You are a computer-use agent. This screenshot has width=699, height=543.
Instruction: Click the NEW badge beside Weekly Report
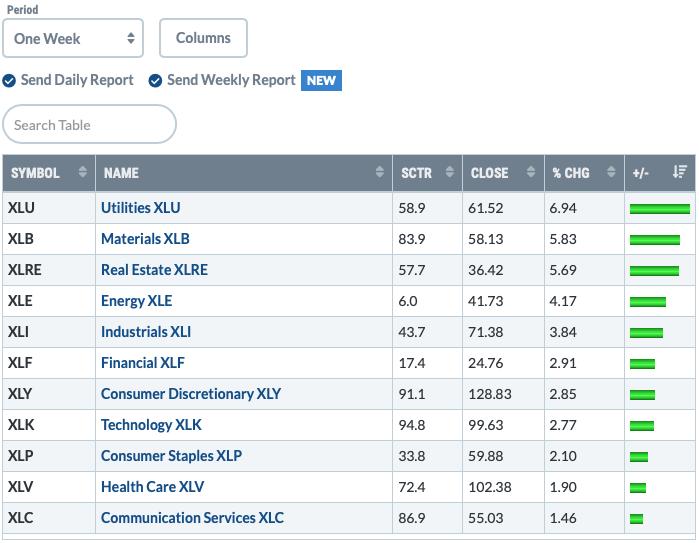tap(321, 81)
